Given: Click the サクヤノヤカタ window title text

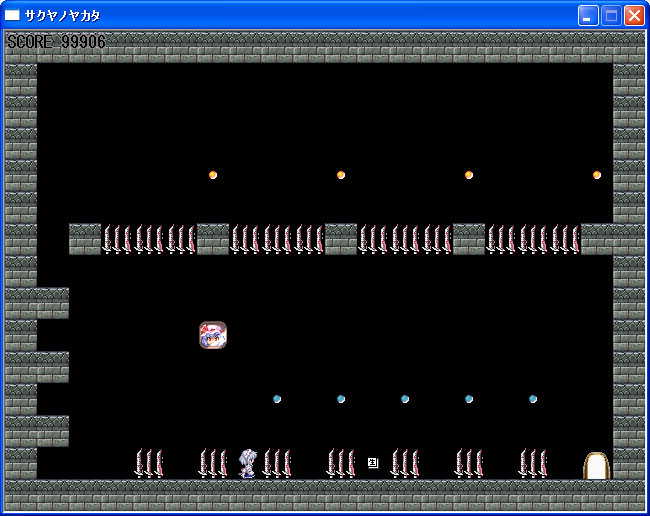Looking at the screenshot, I should click(x=62, y=16).
